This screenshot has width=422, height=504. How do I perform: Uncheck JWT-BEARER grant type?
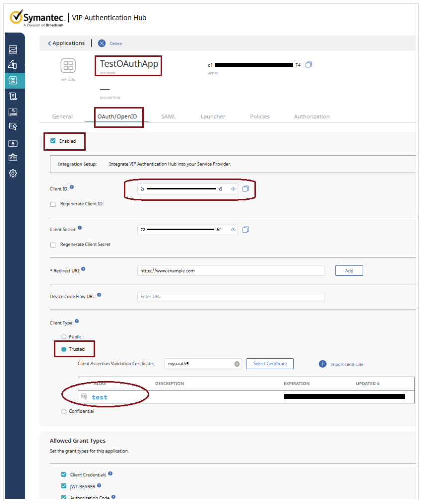pos(64,486)
